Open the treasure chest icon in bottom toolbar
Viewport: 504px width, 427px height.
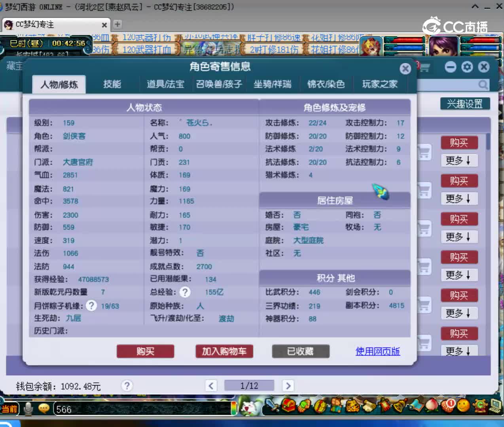(x=289, y=406)
